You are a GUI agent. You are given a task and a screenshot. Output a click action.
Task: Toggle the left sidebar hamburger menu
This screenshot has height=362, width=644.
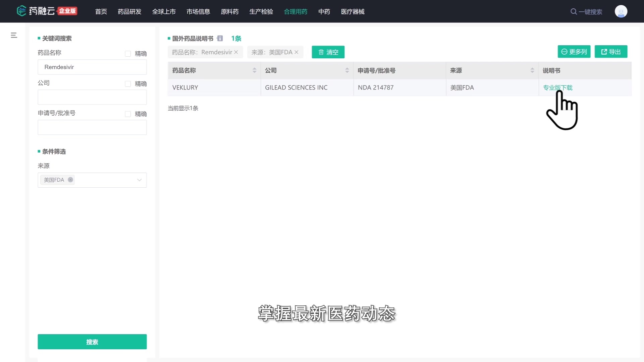tap(14, 35)
